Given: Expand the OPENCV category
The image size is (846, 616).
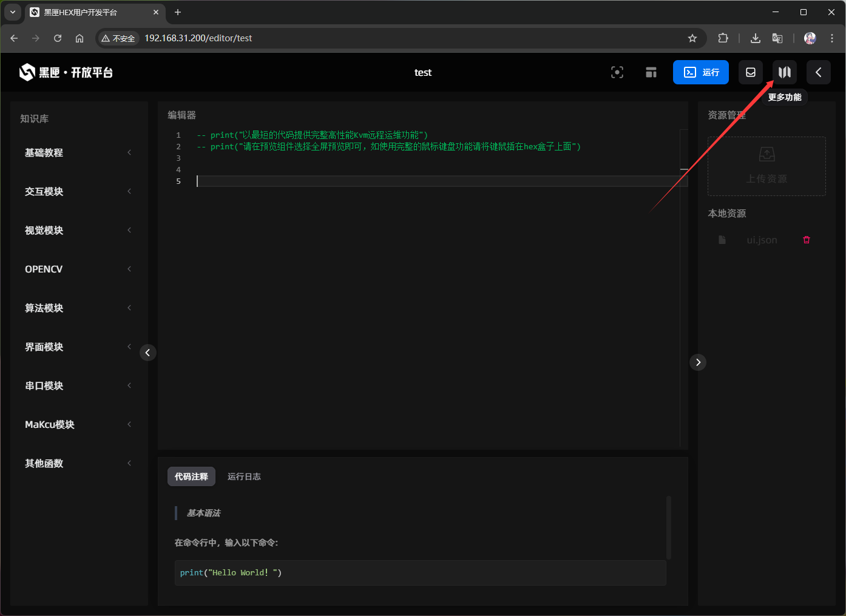Looking at the screenshot, I should tap(78, 269).
